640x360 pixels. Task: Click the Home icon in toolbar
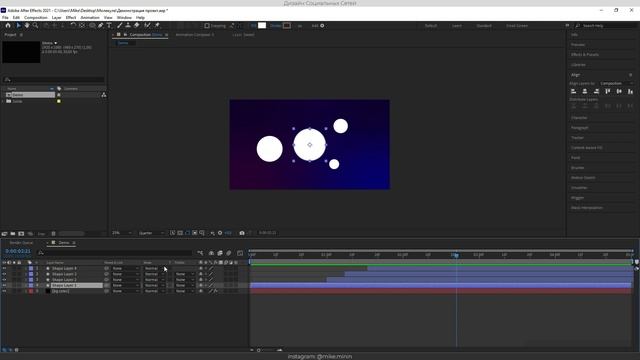(7, 25)
